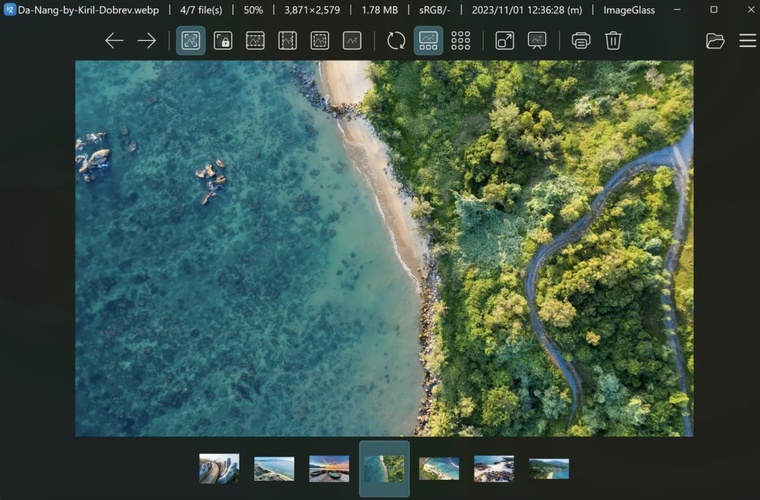Select the city highway thumbnail
Viewport: 760px width, 500px height.
point(219,469)
